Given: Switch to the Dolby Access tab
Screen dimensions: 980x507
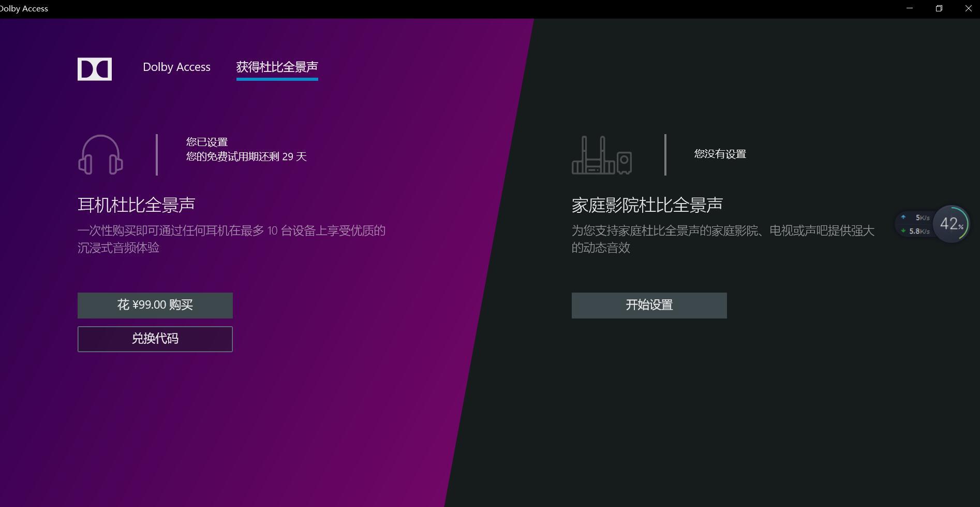Looking at the screenshot, I should point(176,67).
